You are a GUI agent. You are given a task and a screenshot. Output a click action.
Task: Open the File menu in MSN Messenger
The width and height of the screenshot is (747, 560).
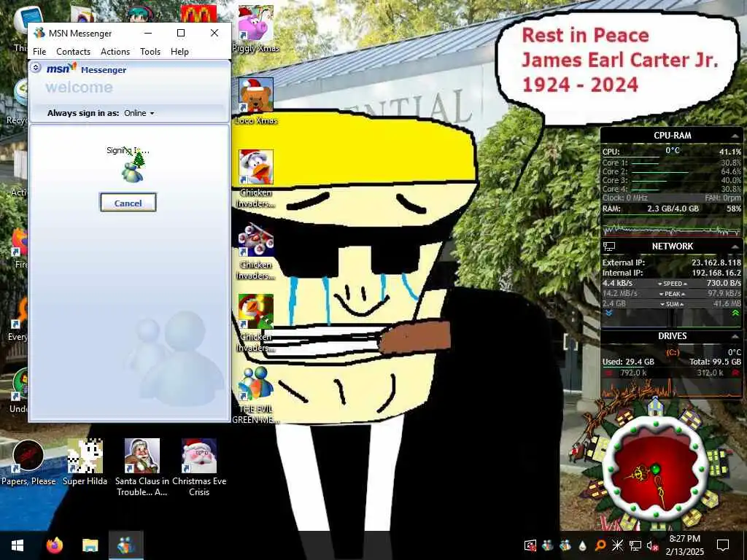click(x=39, y=52)
